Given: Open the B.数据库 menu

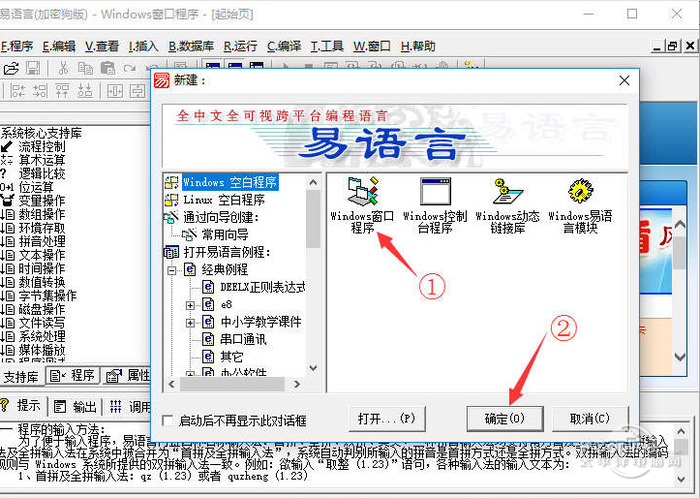Looking at the screenshot, I should pyautogui.click(x=191, y=46).
